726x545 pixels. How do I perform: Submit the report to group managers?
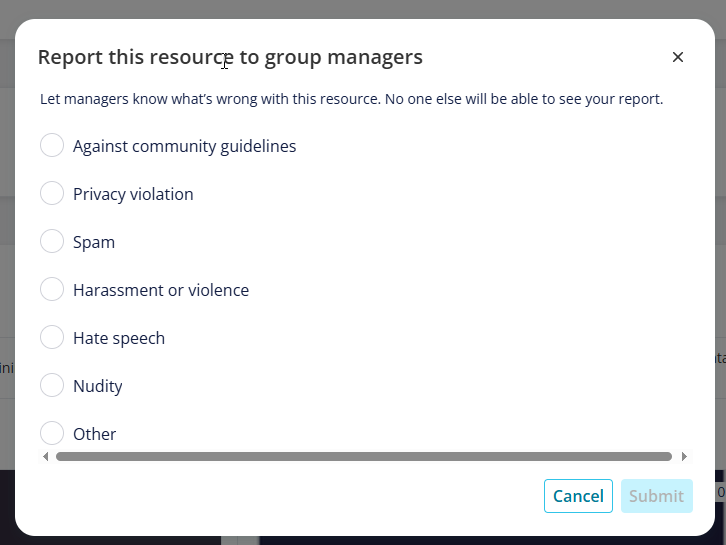point(657,496)
